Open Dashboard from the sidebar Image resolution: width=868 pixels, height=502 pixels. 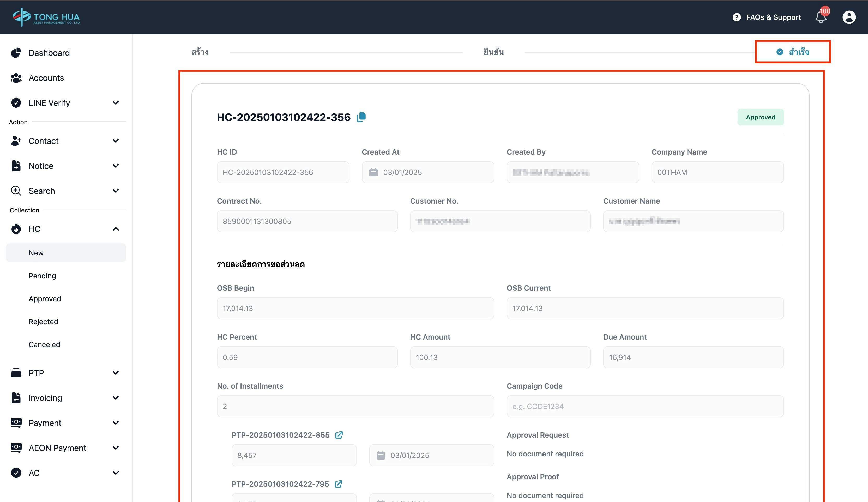(49, 53)
